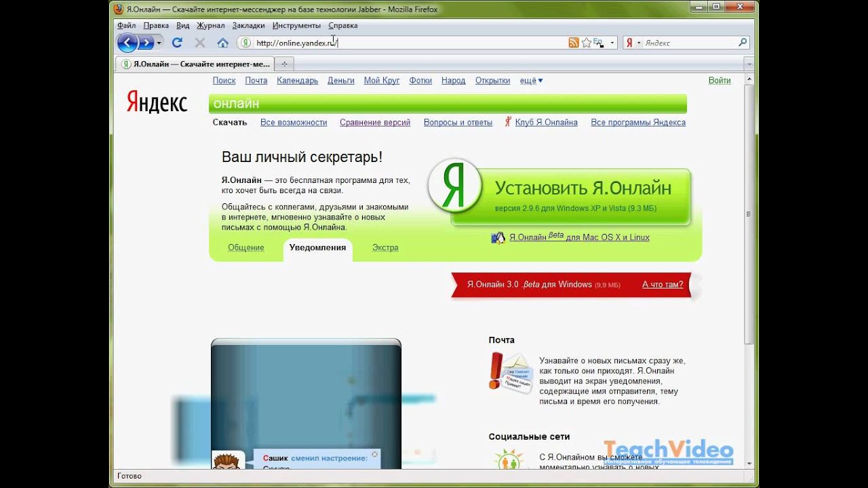Click the RSS feed icon in the address bar
Image resolution: width=868 pixels, height=488 pixels.
[574, 43]
